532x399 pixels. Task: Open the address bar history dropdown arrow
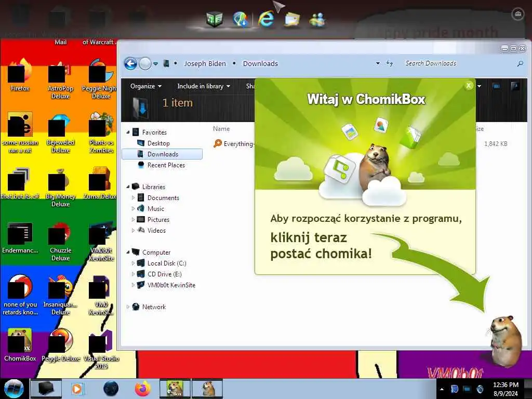click(x=378, y=63)
